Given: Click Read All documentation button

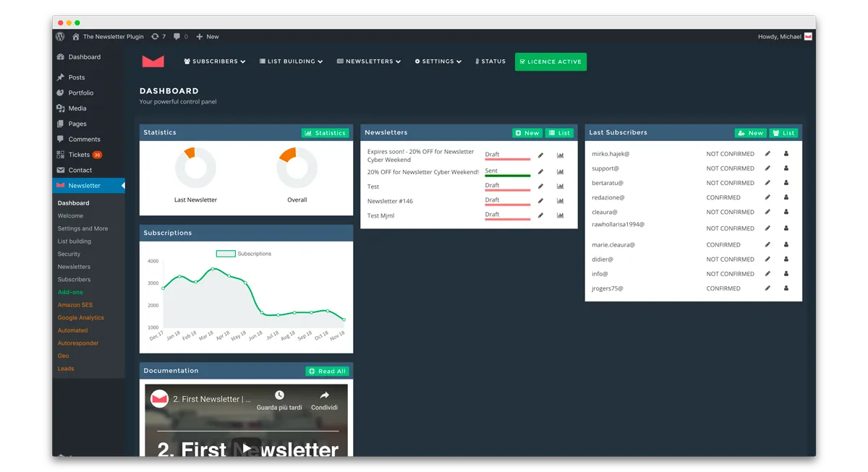Looking at the screenshot, I should (x=327, y=371).
